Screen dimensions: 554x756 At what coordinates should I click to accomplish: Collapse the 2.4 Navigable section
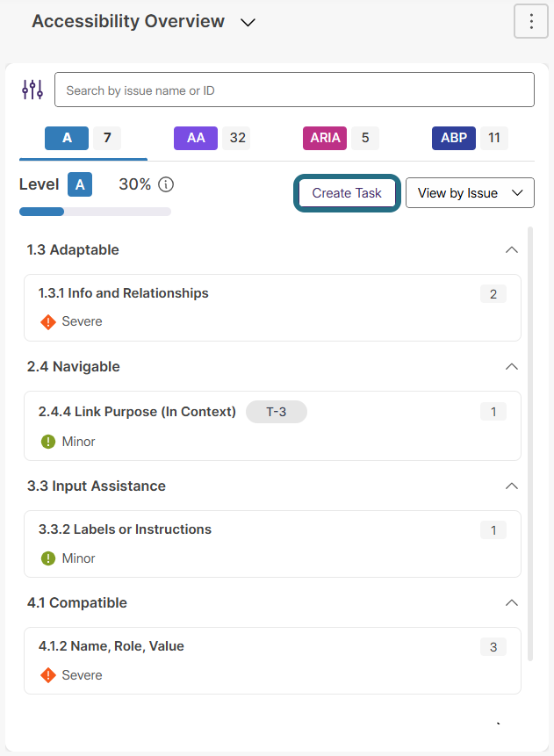(512, 366)
